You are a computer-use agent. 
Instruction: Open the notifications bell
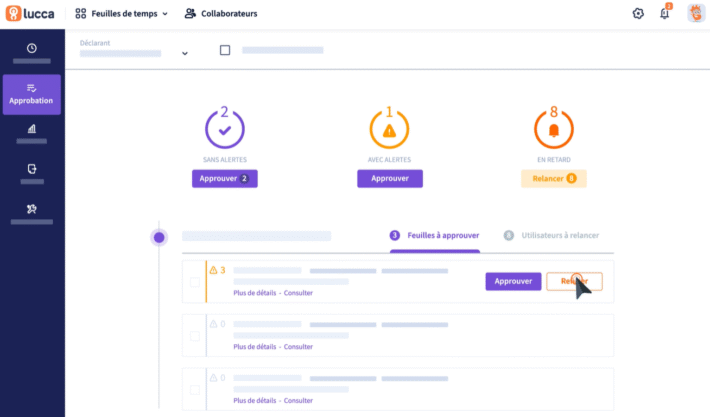[x=664, y=14]
